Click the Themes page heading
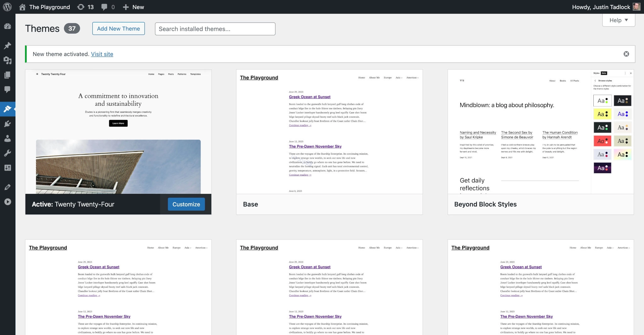 42,29
